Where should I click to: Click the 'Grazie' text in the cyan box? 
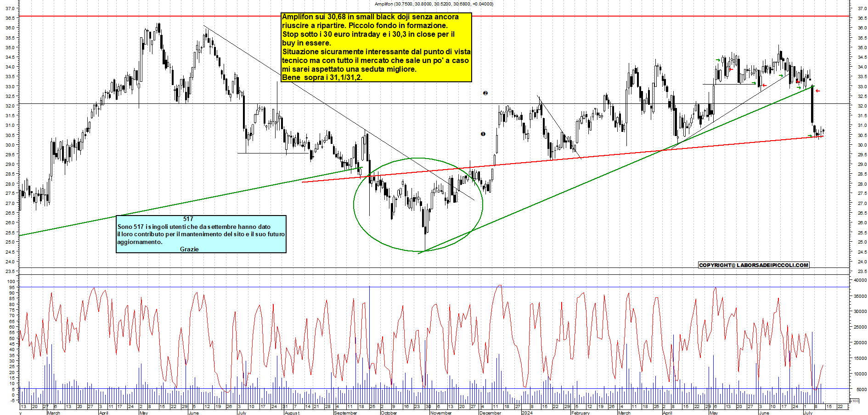tap(189, 249)
